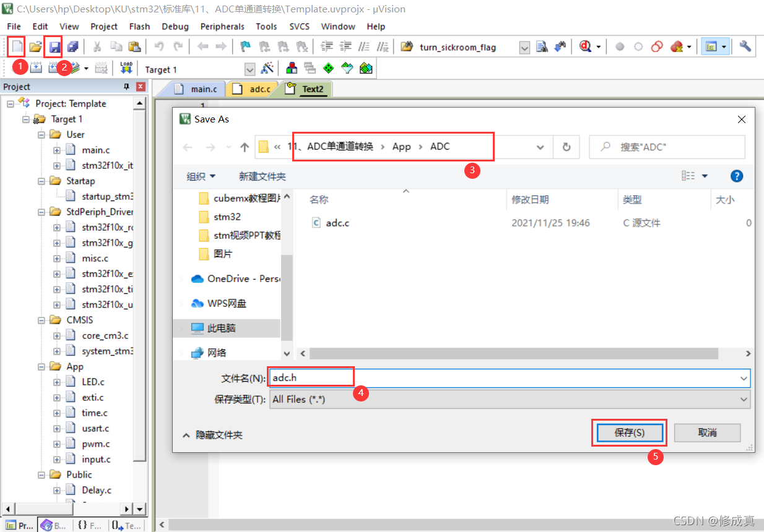Click the Redo arrow in toolbar
Screen dimensions: 764x532
[178, 46]
